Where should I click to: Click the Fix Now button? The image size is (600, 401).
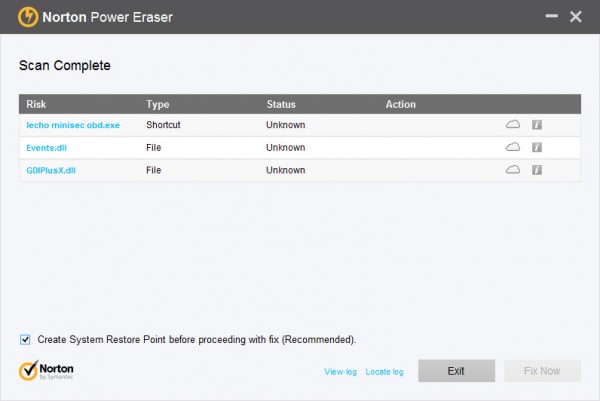tap(542, 371)
